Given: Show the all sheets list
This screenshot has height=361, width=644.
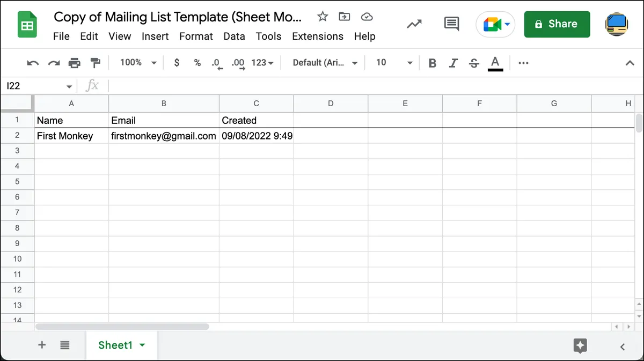Looking at the screenshot, I should 65,345.
